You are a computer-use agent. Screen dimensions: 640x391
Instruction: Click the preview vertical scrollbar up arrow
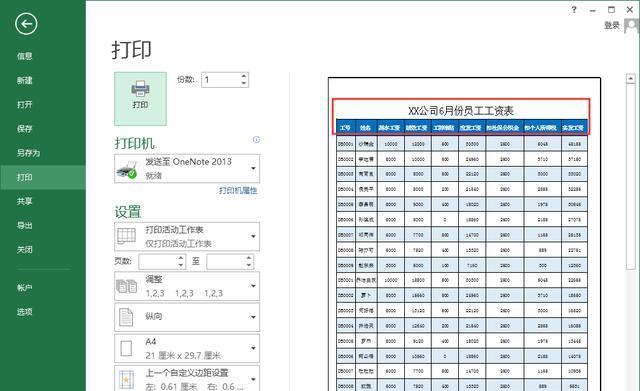(631, 78)
